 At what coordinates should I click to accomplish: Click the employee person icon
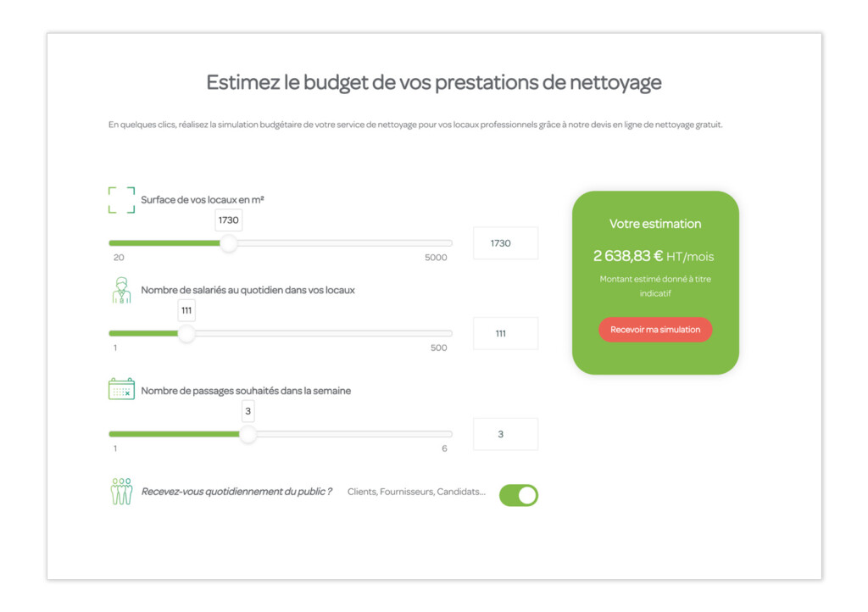pyautogui.click(x=121, y=290)
